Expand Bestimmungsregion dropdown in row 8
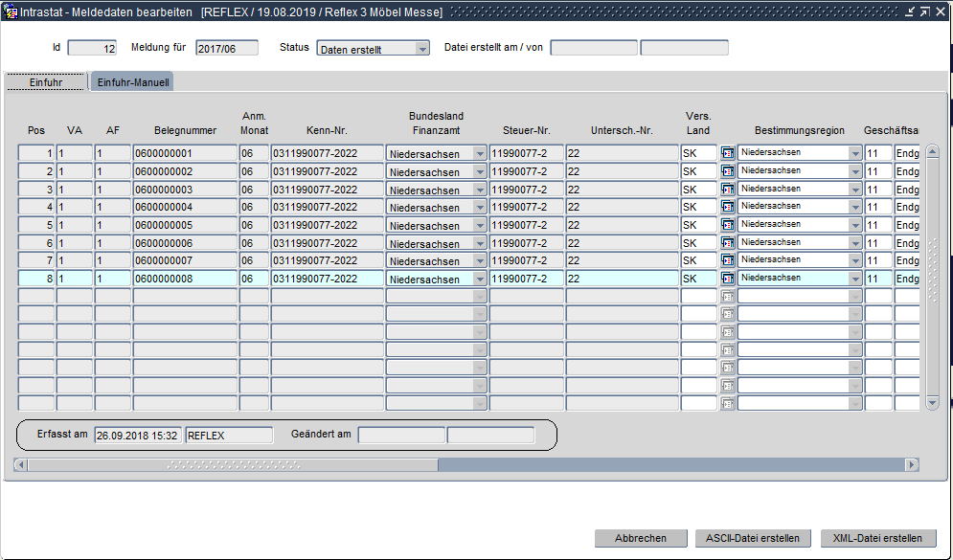The height and width of the screenshot is (560, 953). point(854,279)
